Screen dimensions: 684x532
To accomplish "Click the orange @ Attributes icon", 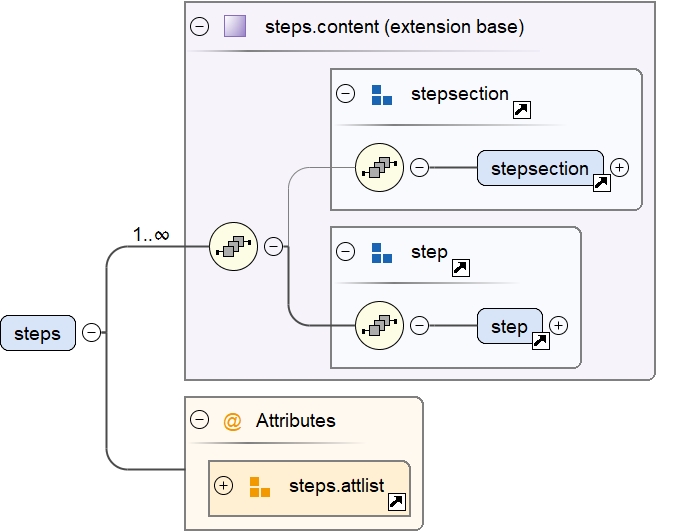I will tap(232, 421).
